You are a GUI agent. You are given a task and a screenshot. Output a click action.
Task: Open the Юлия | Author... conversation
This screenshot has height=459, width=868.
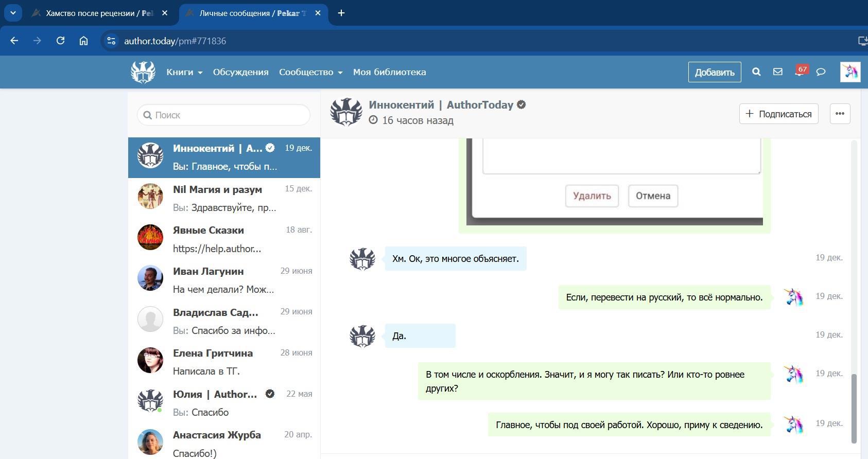tap(224, 403)
